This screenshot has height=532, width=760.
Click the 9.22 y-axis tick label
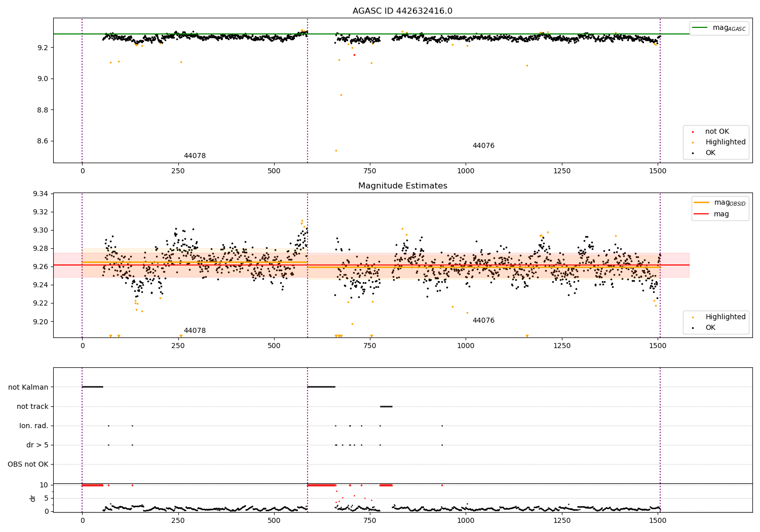(x=40, y=303)
